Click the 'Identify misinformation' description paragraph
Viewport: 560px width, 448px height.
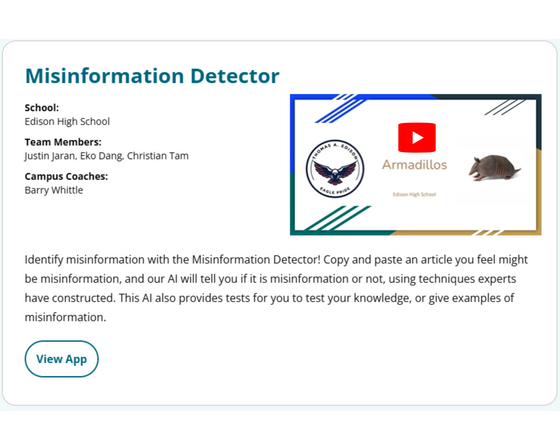coord(276,288)
